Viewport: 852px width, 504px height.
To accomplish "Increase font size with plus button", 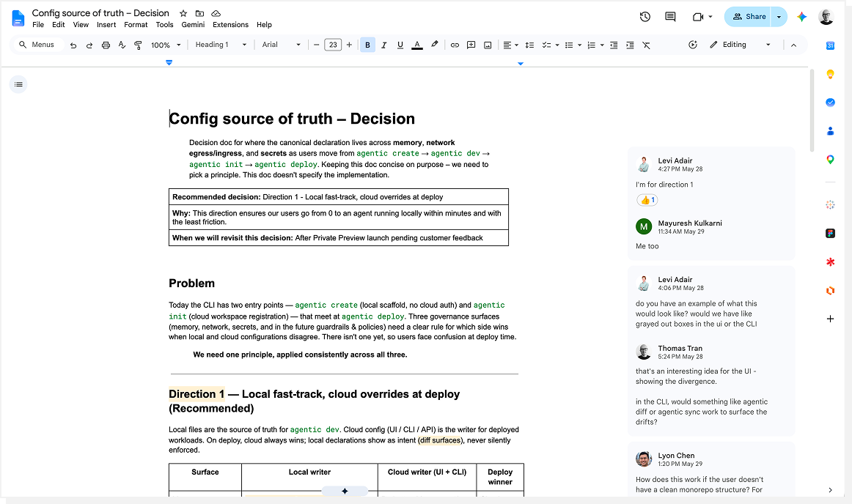I will 350,45.
